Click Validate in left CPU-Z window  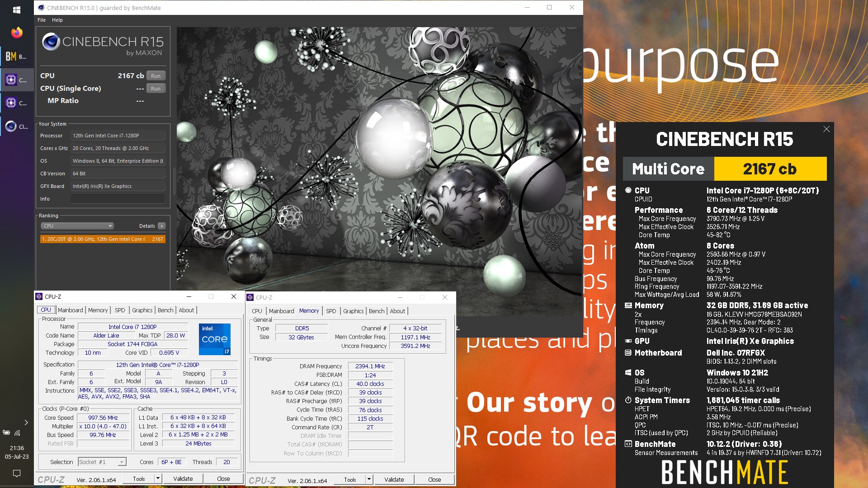click(x=183, y=479)
